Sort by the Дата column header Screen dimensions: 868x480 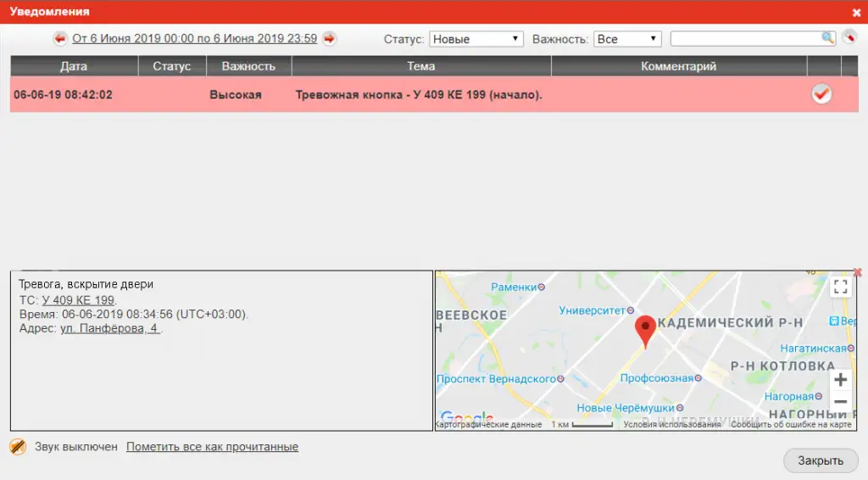click(x=74, y=66)
